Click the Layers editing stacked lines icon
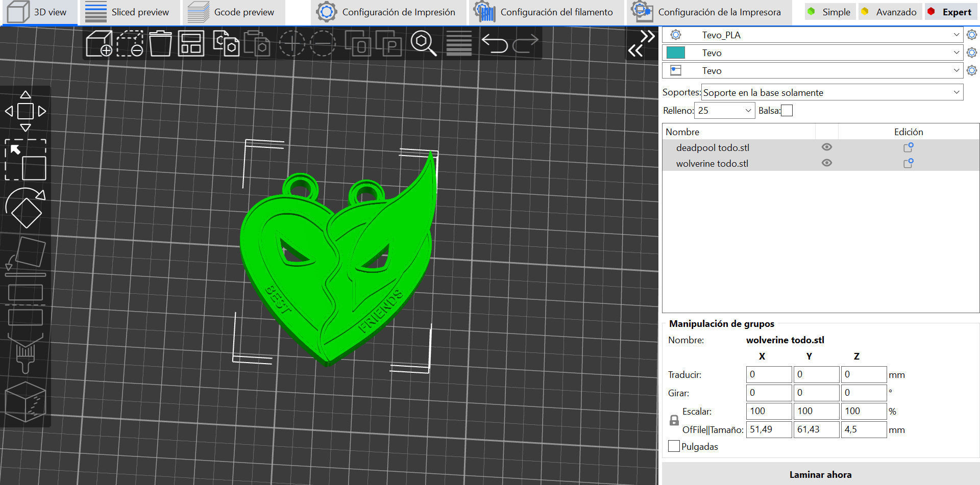Screen dimensions: 980x485 coord(459,43)
